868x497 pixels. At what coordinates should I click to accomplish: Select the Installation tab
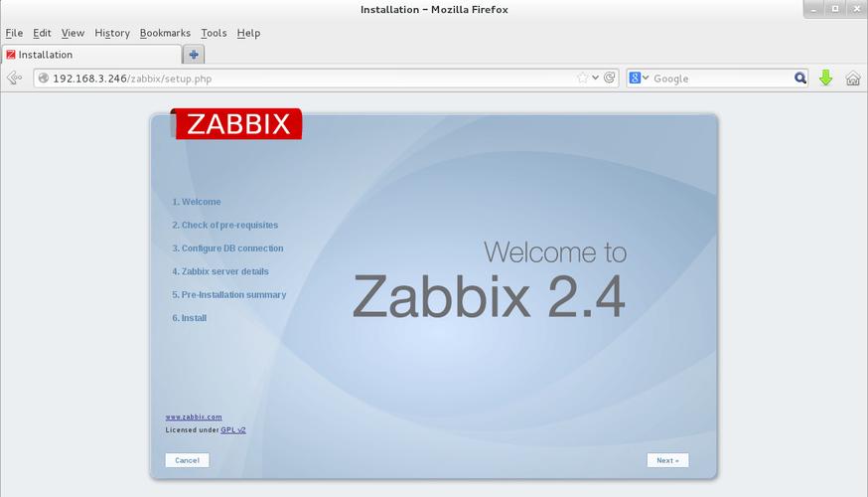(x=91, y=55)
